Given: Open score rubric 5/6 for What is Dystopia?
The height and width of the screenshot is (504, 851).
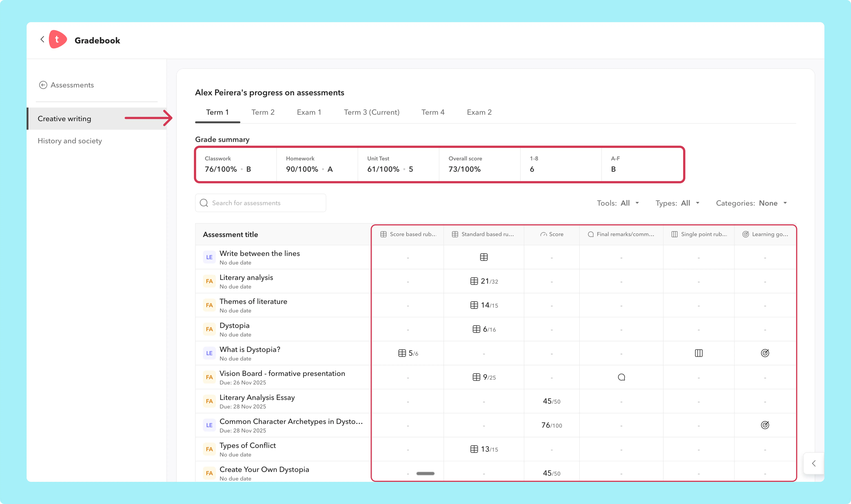Looking at the screenshot, I should coord(408,353).
